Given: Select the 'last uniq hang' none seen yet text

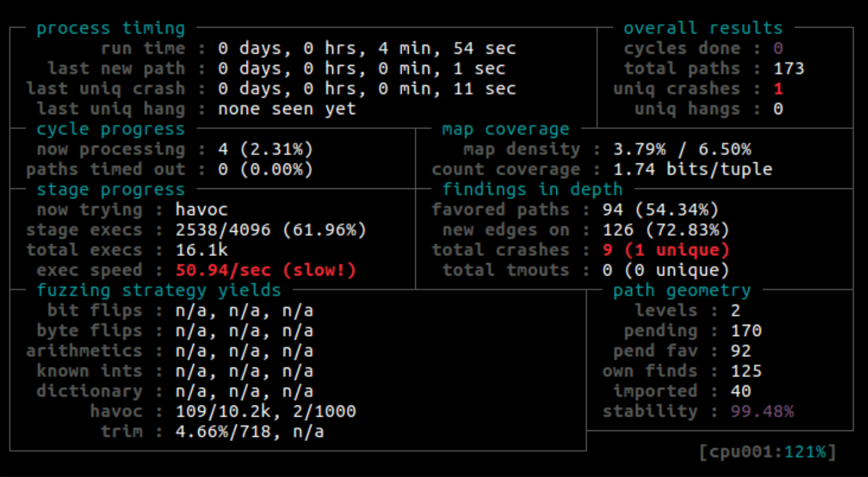Looking at the screenshot, I should point(287,109).
